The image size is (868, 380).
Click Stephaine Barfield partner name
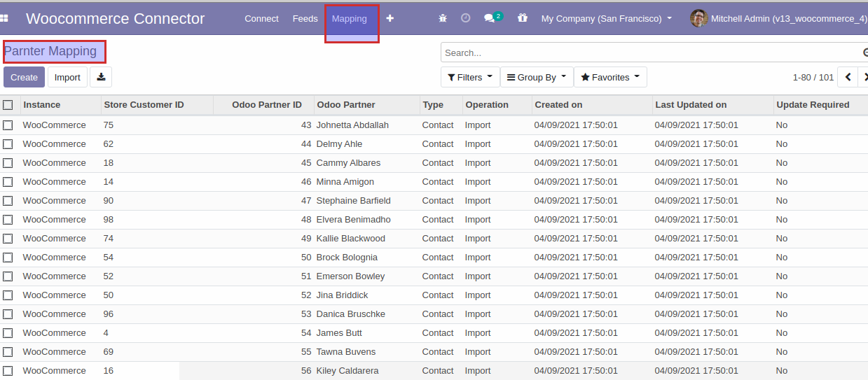354,201
